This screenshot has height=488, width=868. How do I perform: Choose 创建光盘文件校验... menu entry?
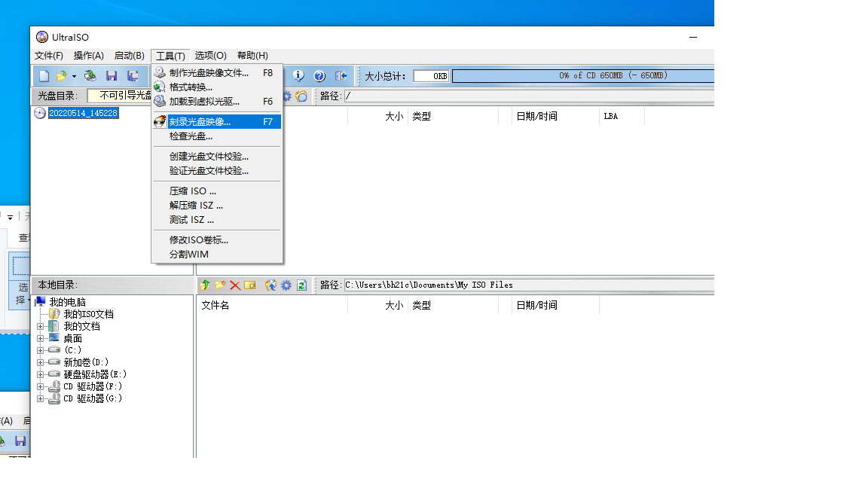pyautogui.click(x=217, y=157)
